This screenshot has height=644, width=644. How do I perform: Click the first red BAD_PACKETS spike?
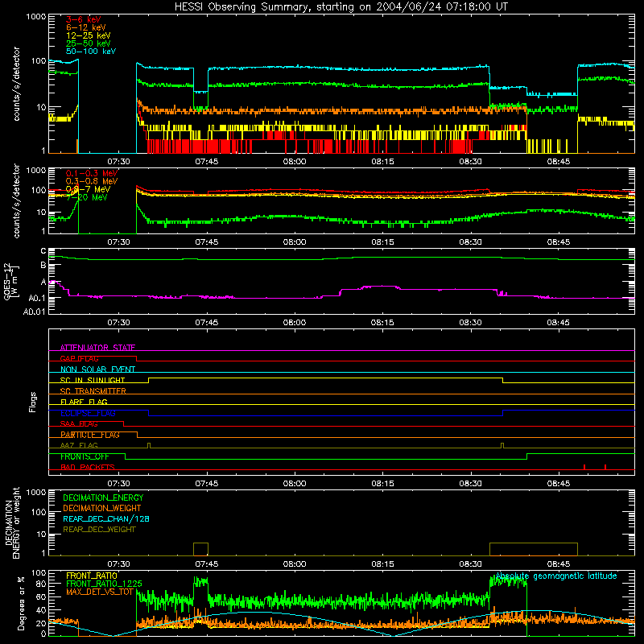pos(584,467)
